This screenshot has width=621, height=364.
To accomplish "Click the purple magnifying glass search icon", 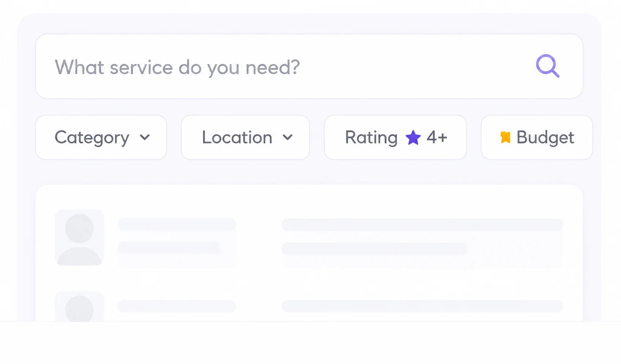I will (x=548, y=66).
